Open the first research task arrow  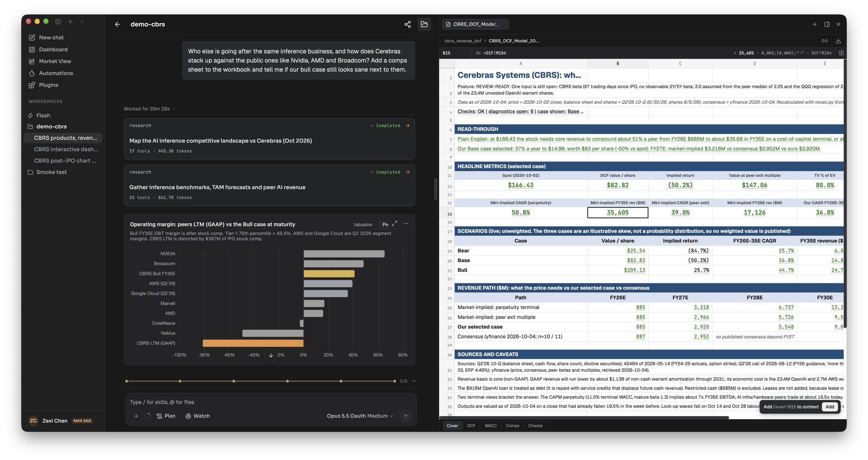(408, 126)
